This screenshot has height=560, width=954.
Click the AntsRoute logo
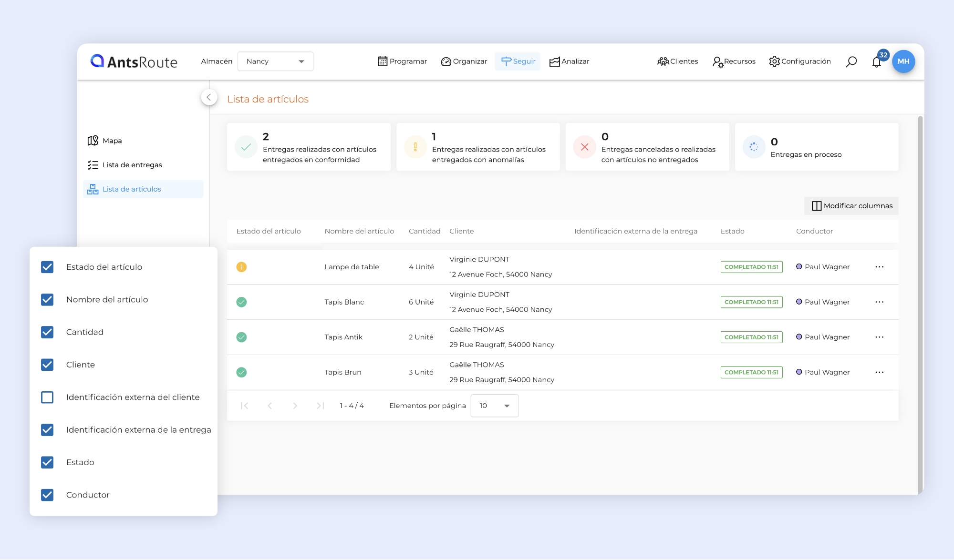click(x=134, y=61)
